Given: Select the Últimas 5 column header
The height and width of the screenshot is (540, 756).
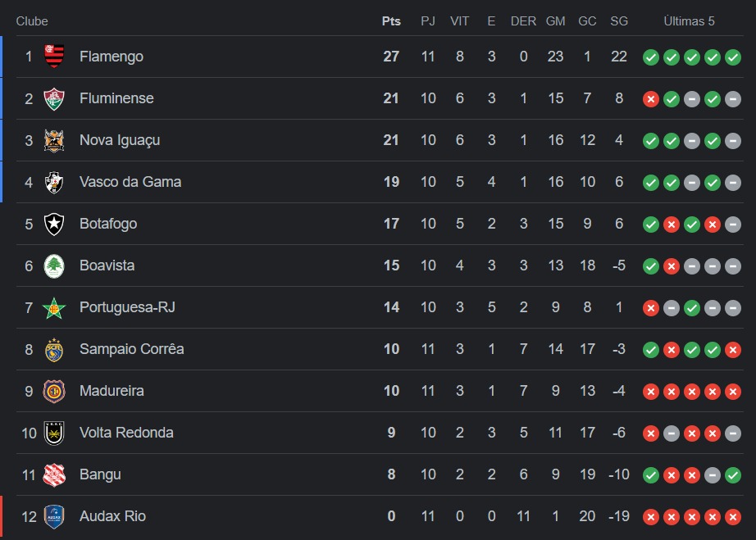Looking at the screenshot, I should click(689, 21).
